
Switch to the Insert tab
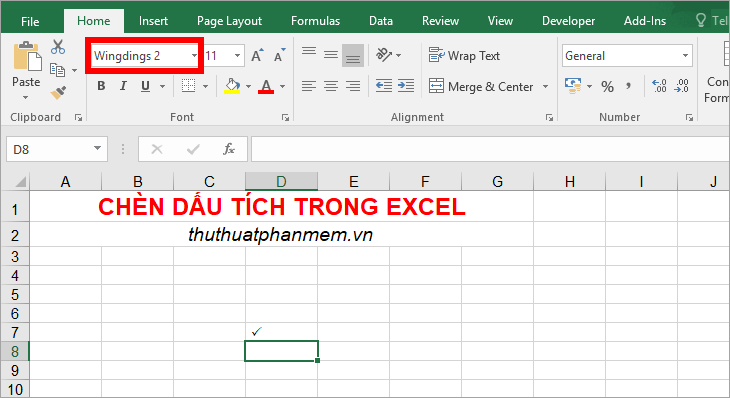153,21
